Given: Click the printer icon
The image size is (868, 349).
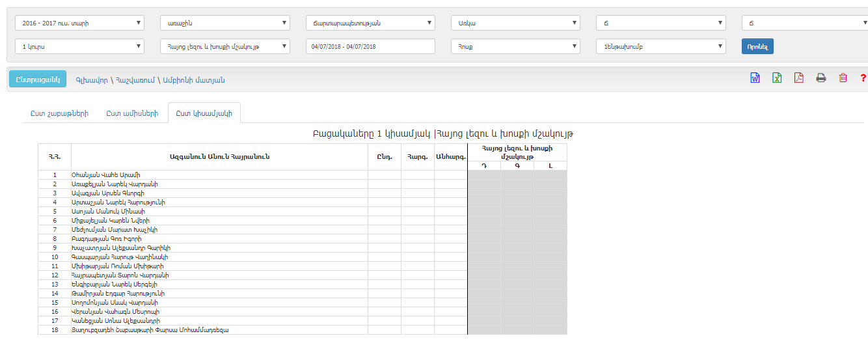Looking at the screenshot, I should click(x=821, y=78).
